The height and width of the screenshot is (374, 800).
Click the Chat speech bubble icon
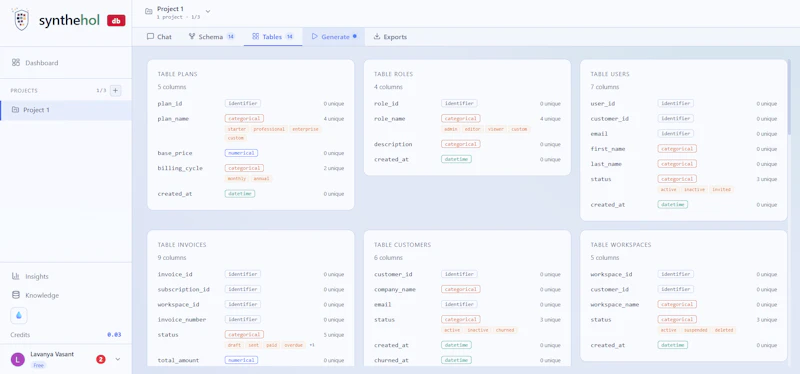pos(150,37)
